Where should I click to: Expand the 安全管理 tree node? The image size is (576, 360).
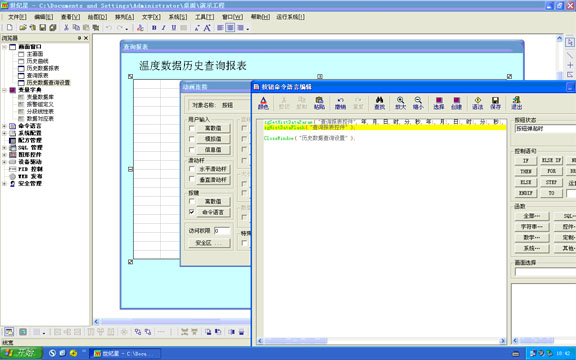(x=4, y=184)
